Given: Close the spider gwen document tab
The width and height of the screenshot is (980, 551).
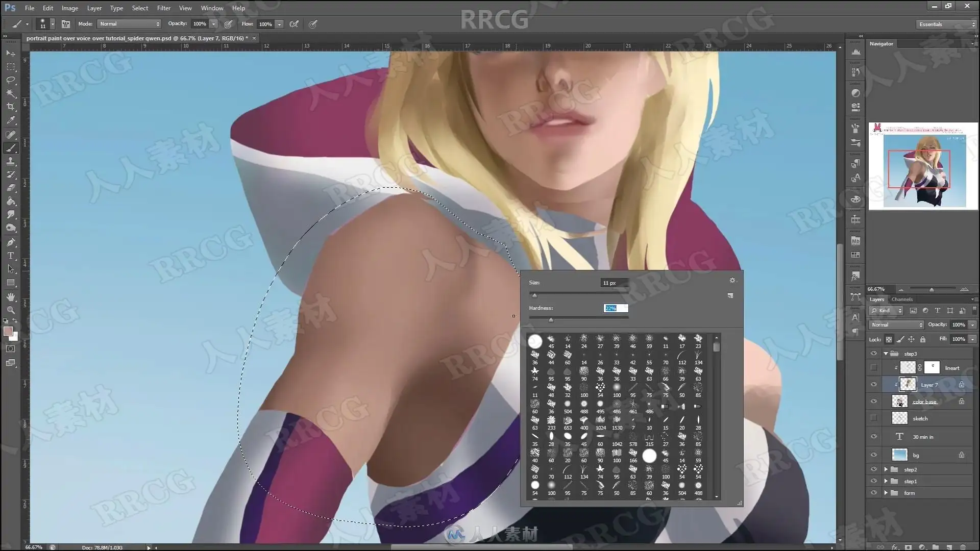Looking at the screenshot, I should coord(254,38).
